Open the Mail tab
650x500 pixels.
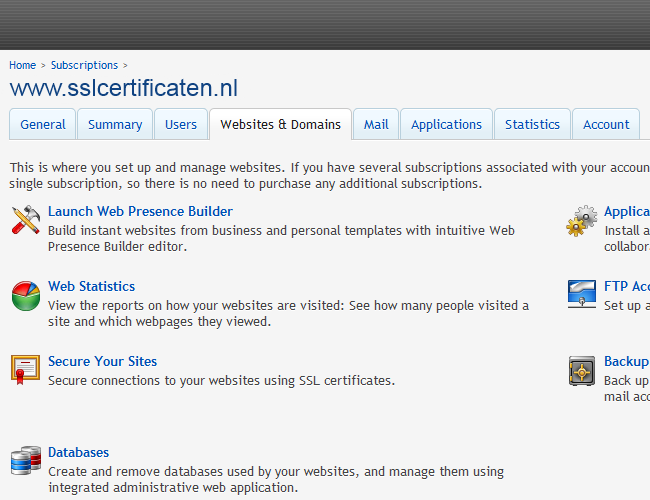[x=376, y=124]
